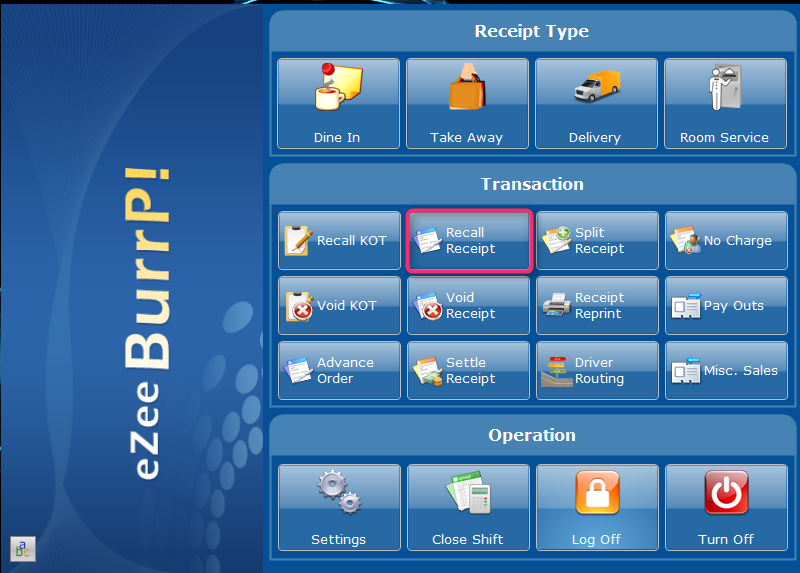
Task: Open Settle Receipt
Action: 468,370
